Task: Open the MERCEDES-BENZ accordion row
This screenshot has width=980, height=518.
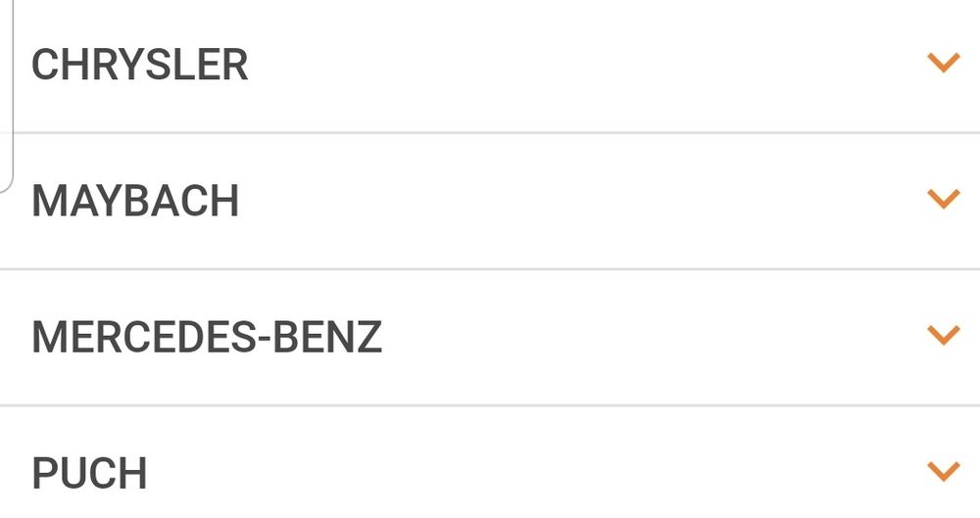Action: (490, 338)
